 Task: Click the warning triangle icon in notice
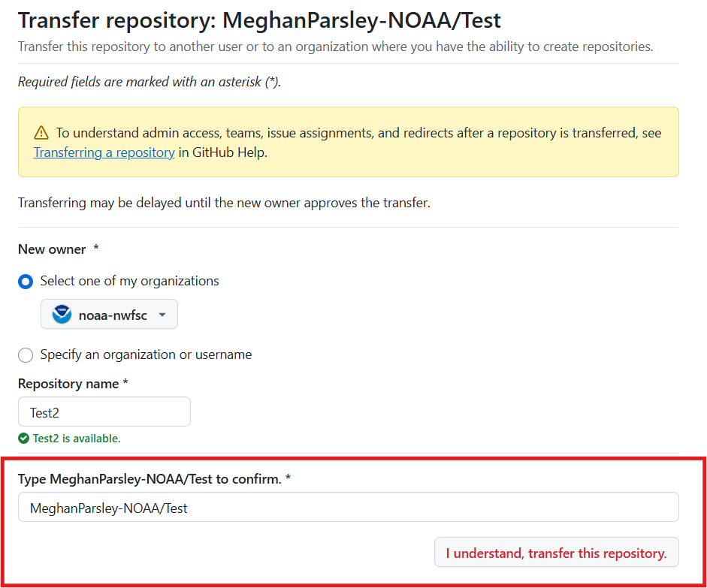(x=41, y=133)
